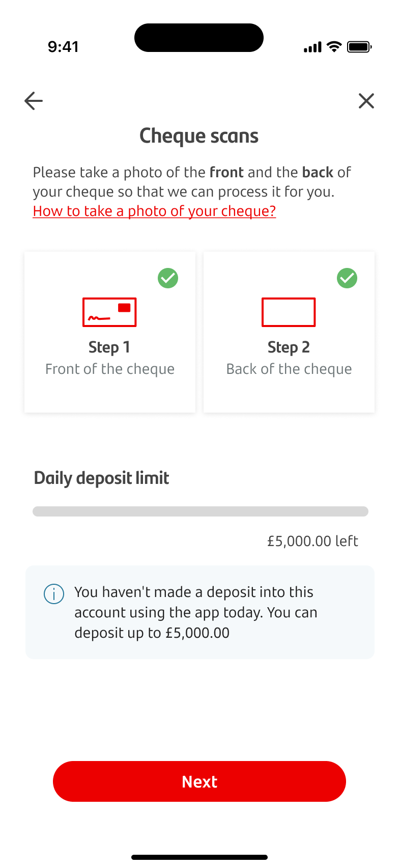Tap the green checkmark on Step 2
Viewport: 400px width, 868px height.
click(x=347, y=278)
